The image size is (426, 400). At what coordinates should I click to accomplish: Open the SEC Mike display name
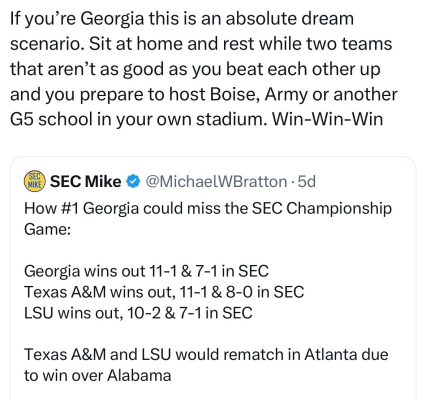pos(86,182)
